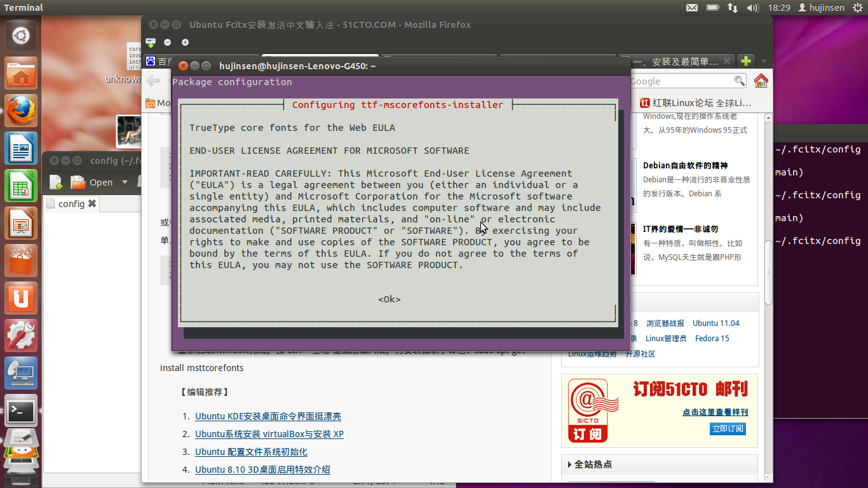Viewport: 868px width, 488px height.
Task: Select the config tab in gedit
Action: 71,203
